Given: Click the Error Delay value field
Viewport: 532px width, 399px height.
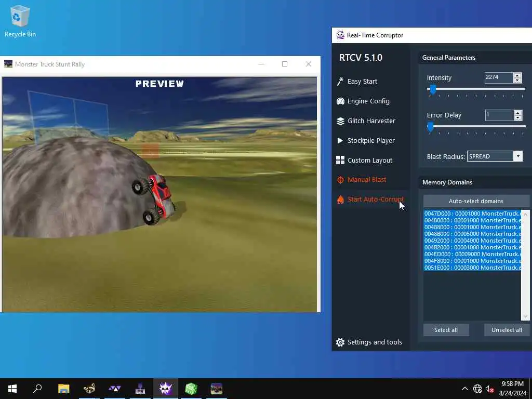Looking at the screenshot, I should point(499,115).
